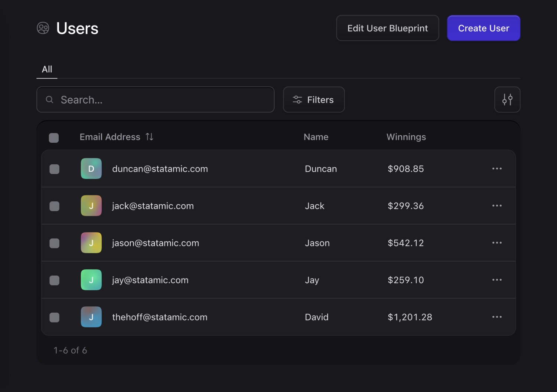Expand the three-dot menu for Jack
557x392 pixels.
tap(496, 206)
